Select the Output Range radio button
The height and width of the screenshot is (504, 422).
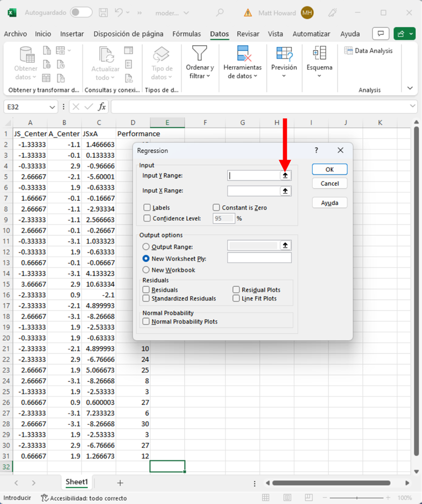pyautogui.click(x=146, y=247)
